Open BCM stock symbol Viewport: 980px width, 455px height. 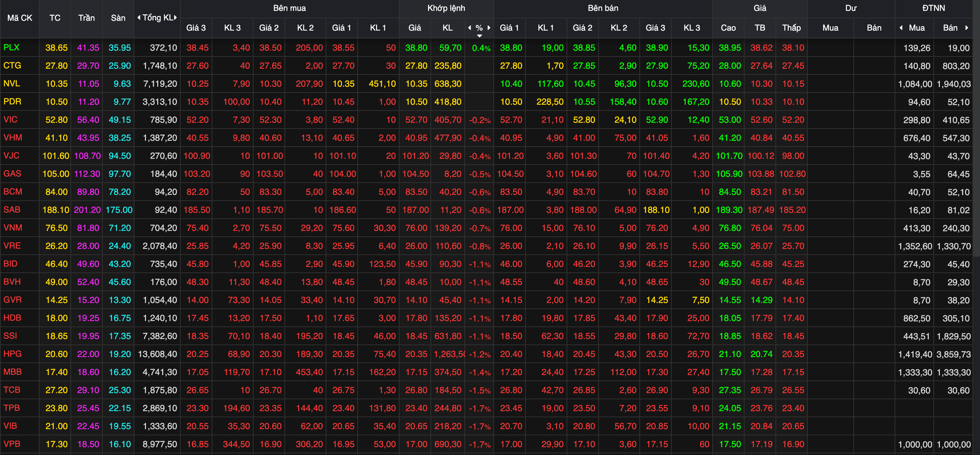click(13, 191)
